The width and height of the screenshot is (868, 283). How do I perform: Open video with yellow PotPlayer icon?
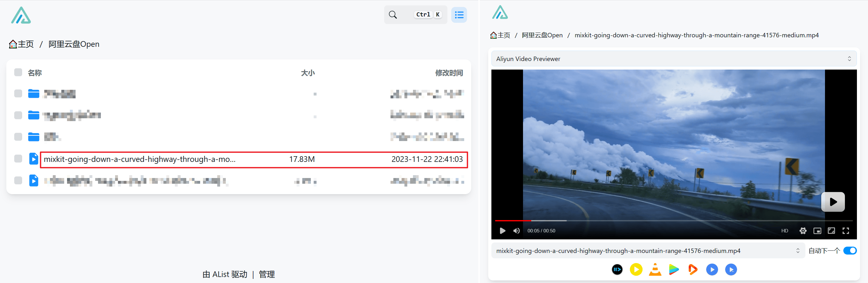coord(636,269)
